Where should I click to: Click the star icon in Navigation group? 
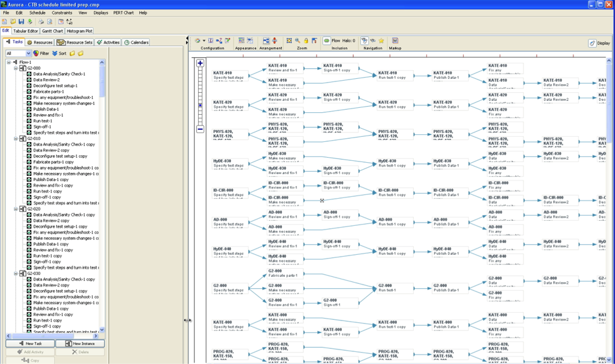[x=381, y=40]
